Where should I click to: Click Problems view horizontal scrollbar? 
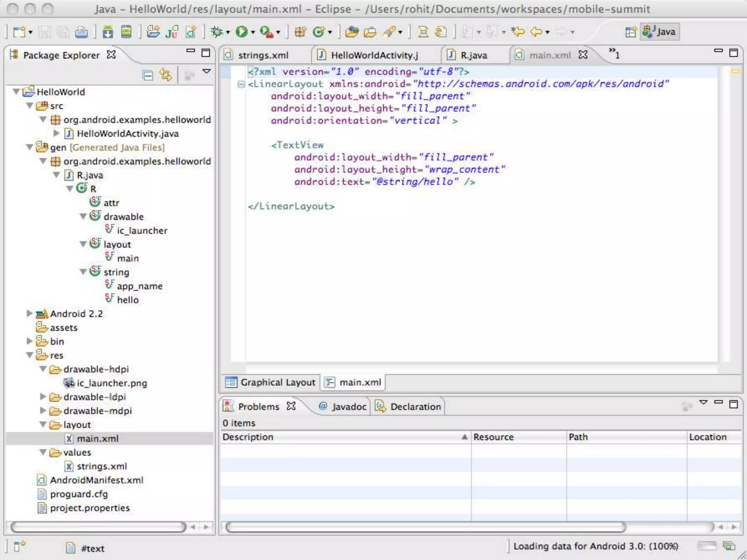tap(425, 527)
